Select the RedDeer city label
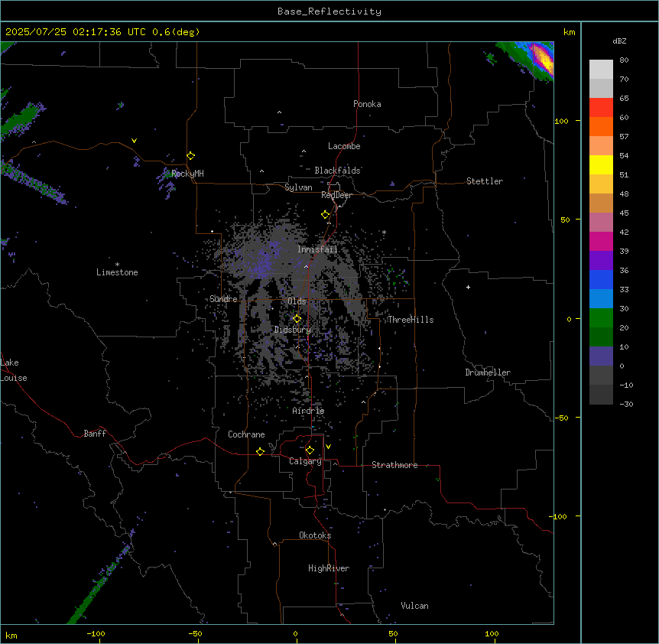659x644 pixels. pos(336,195)
